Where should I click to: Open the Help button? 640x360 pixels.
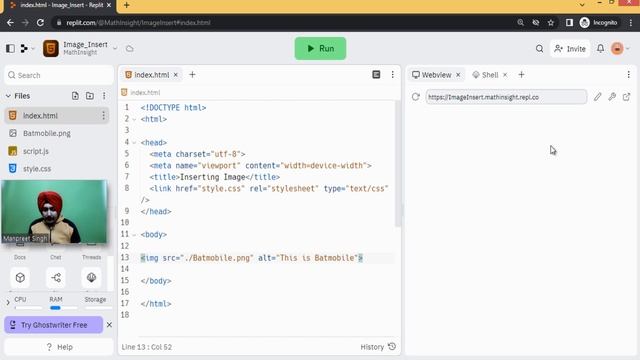[x=59, y=347]
